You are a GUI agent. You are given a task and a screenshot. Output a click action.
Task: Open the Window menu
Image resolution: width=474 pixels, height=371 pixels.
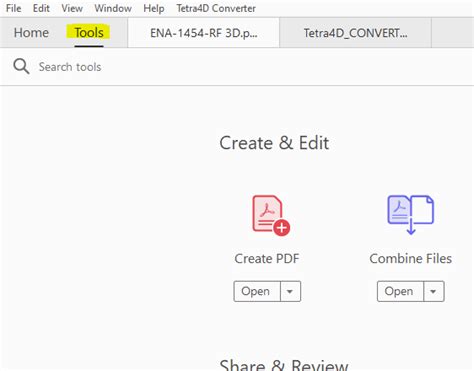click(113, 8)
